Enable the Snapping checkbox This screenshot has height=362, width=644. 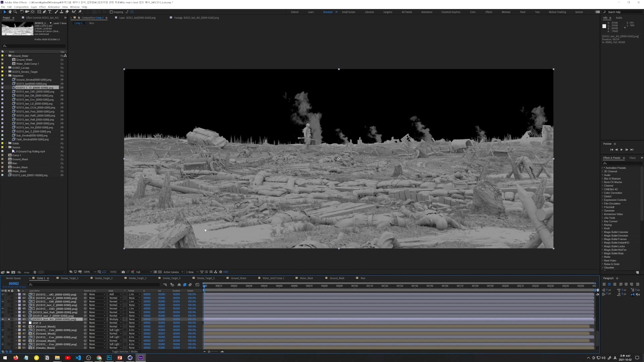[x=111, y=12]
